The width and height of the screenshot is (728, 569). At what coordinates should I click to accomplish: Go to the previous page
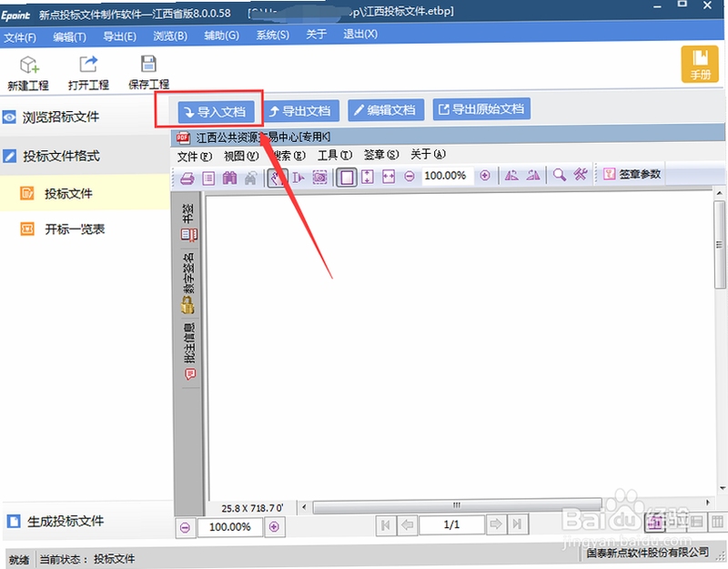point(407,525)
